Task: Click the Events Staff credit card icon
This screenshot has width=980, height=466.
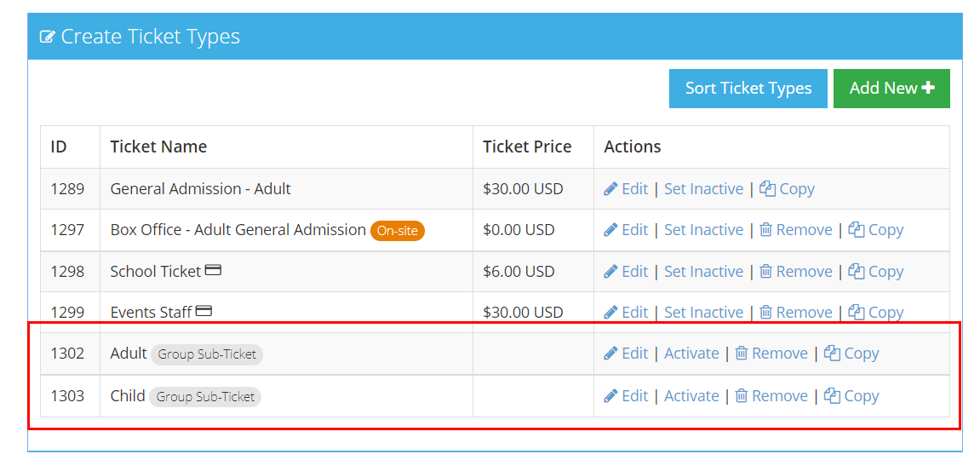Action: click(x=203, y=311)
